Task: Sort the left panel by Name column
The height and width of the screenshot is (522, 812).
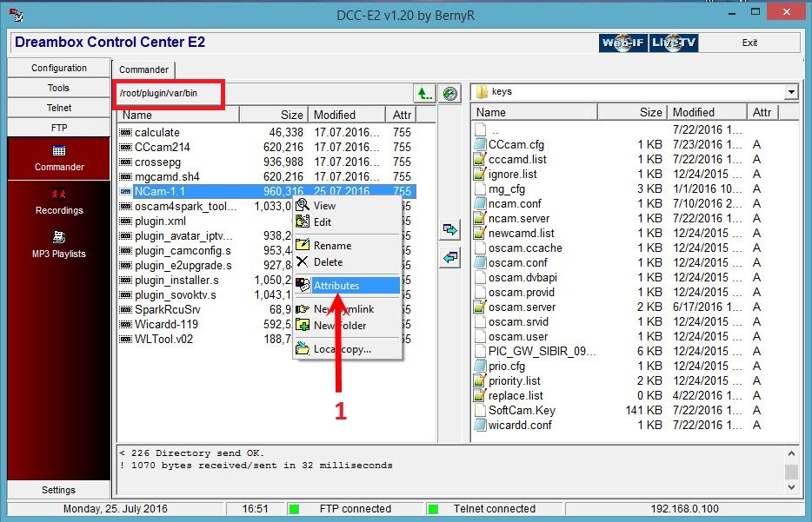Action: click(178, 115)
